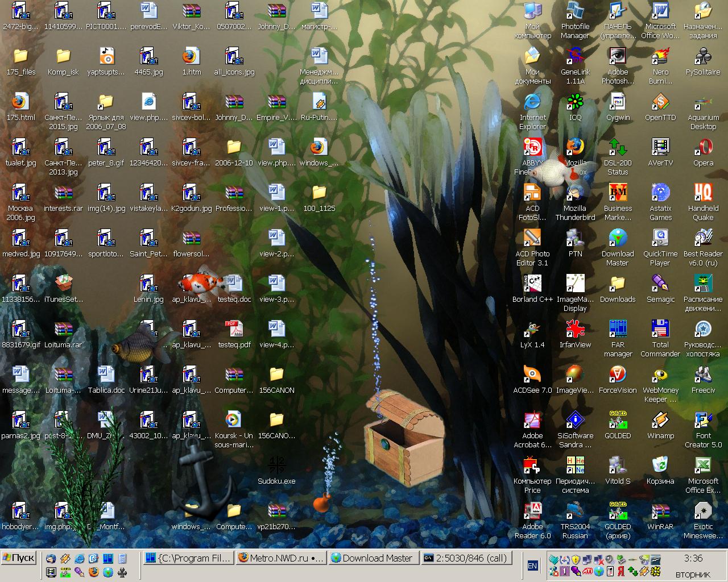The height and width of the screenshot is (582, 728).
Task: Open the ICQ desktop icon
Action: [x=575, y=103]
